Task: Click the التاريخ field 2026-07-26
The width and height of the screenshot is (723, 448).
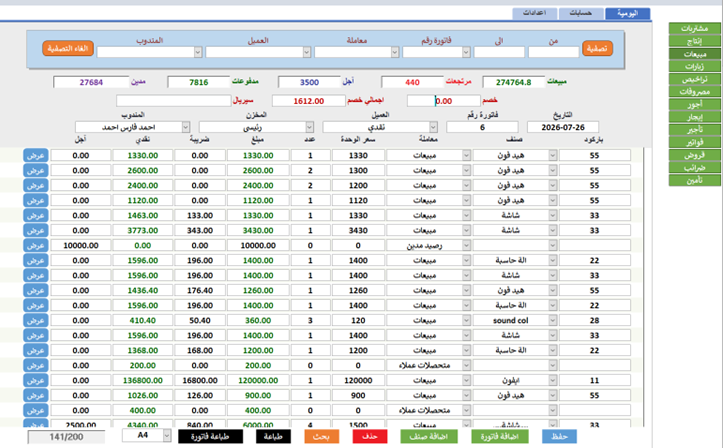Action: coord(563,127)
